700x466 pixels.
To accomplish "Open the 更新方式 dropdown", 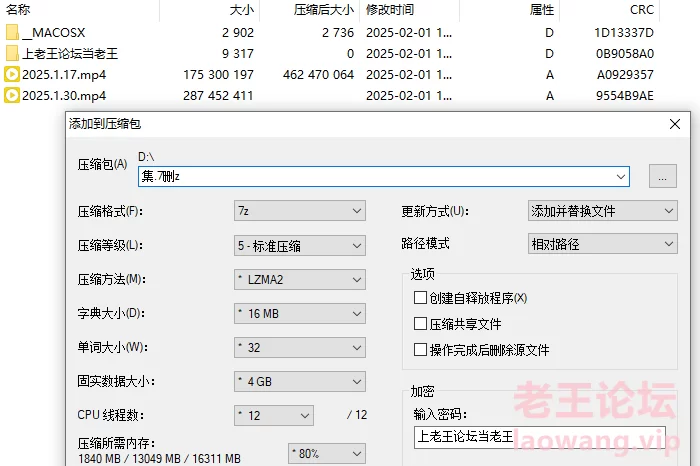I will 603,211.
